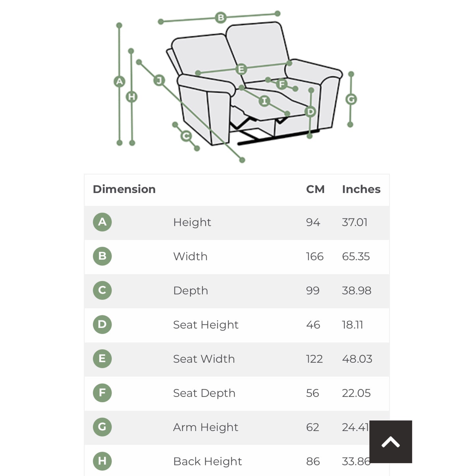Click the scroll-to-top arrow button

pyautogui.click(x=390, y=441)
